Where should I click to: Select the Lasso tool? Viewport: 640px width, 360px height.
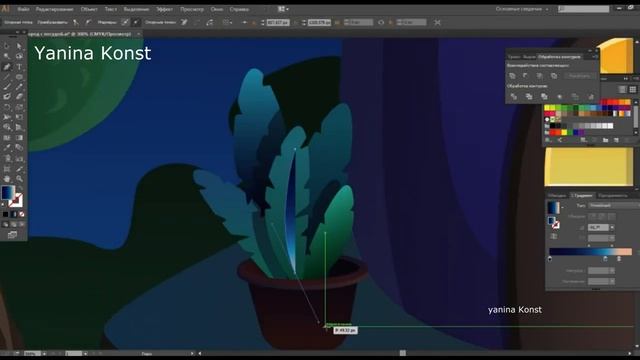tap(19, 56)
